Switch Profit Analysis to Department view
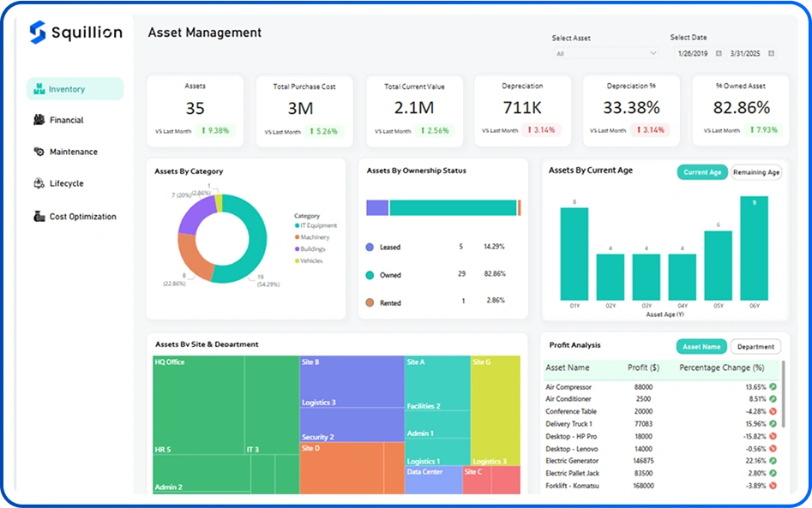The image size is (812, 508). pos(755,347)
